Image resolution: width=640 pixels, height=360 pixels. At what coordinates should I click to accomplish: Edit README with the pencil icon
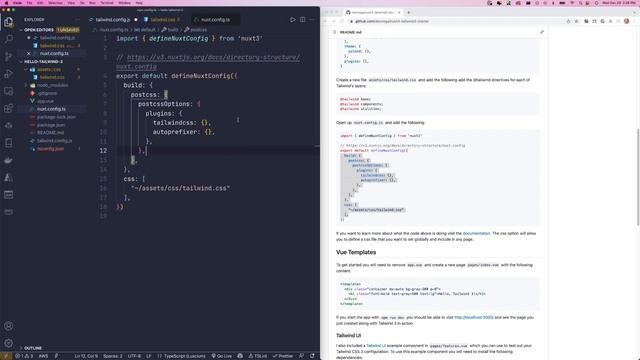tap(542, 32)
